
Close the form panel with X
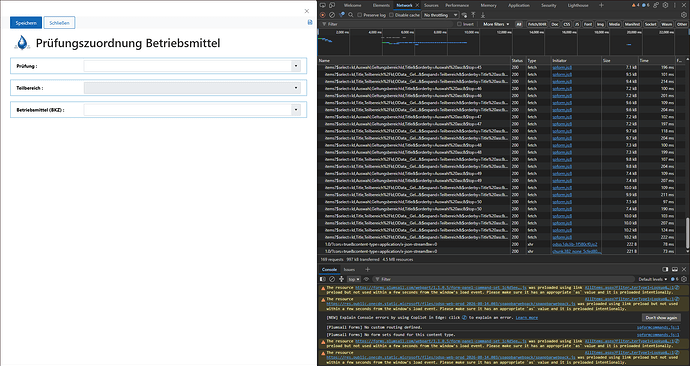pyautogui.click(x=307, y=11)
